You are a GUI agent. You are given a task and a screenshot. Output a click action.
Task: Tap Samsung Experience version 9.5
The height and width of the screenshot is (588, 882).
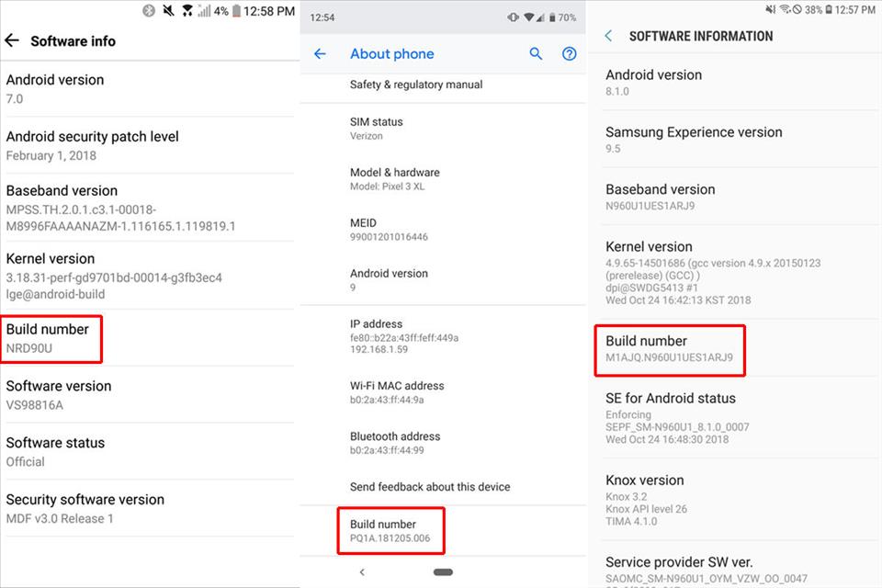point(694,140)
